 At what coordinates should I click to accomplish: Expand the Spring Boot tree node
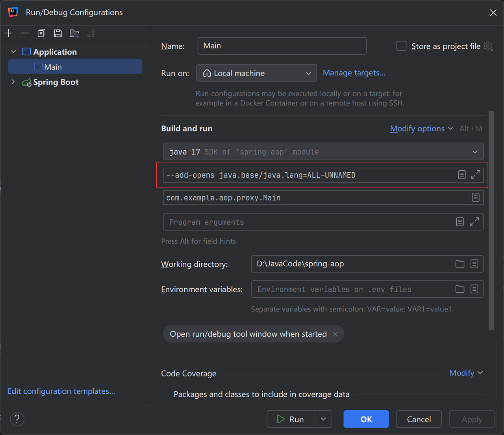click(13, 82)
